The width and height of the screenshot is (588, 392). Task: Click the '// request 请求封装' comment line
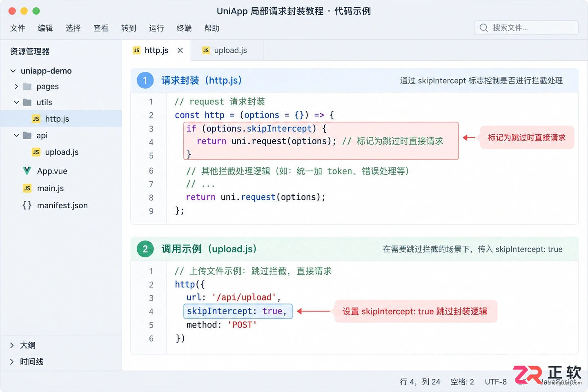(220, 102)
